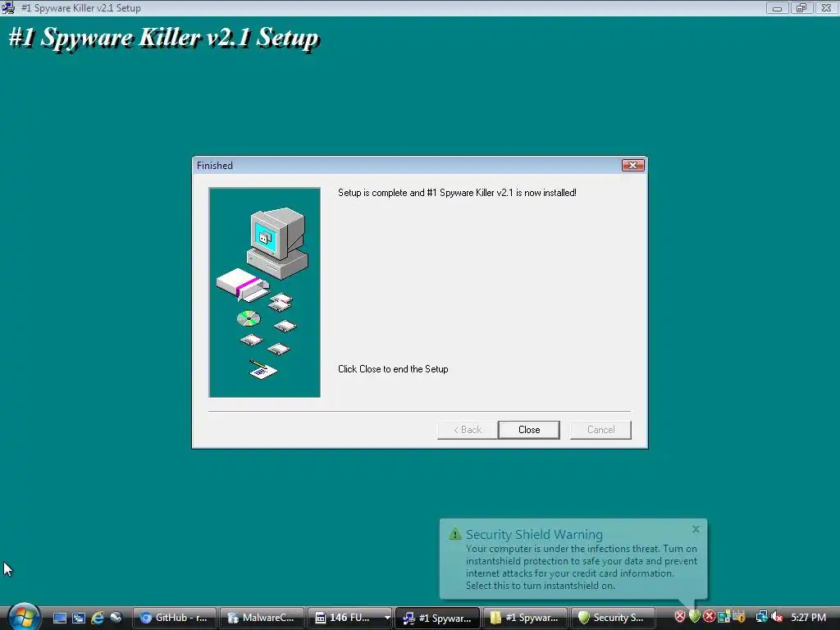Click the 5:27 PM system clock

point(808,617)
